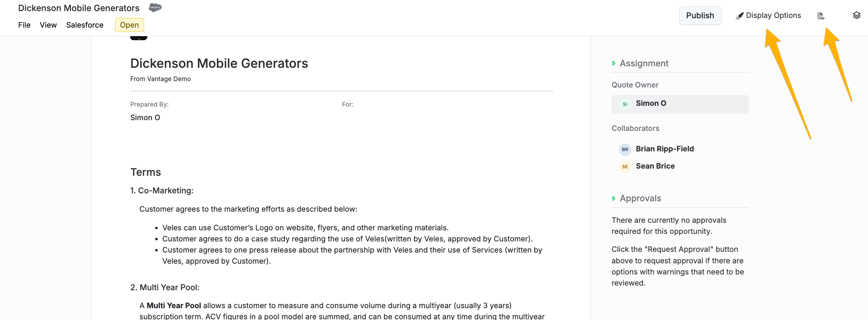
Task: Open the View menu
Action: (x=48, y=25)
